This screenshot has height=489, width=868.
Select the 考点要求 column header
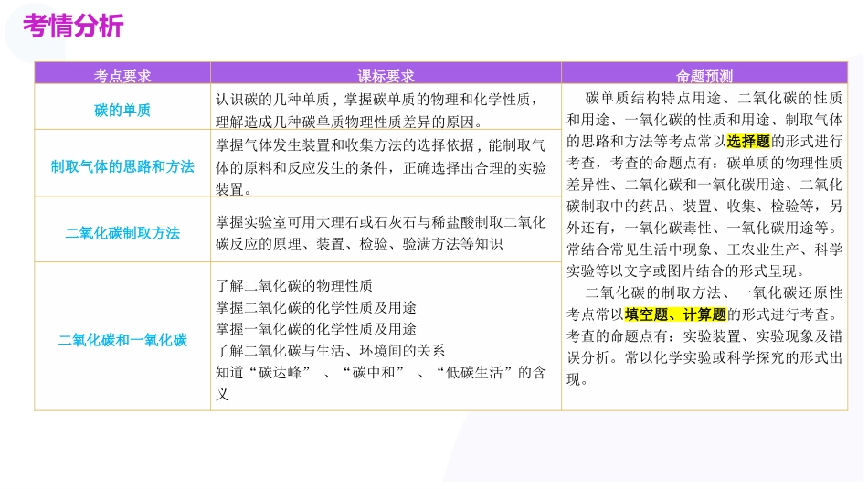[x=122, y=76]
